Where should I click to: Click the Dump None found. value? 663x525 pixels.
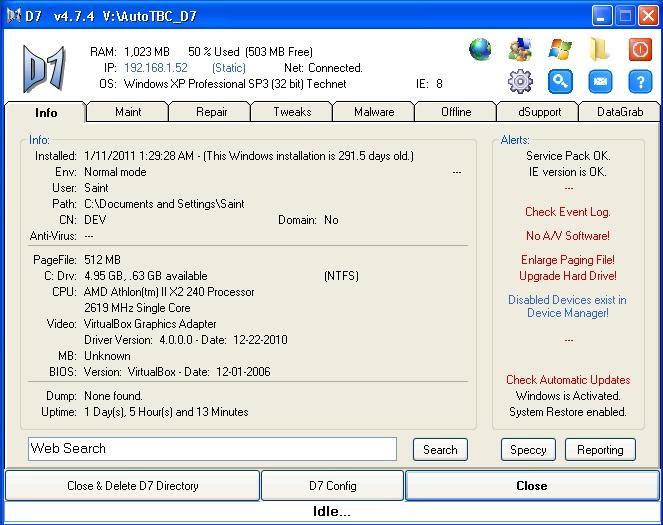click(x=113, y=396)
